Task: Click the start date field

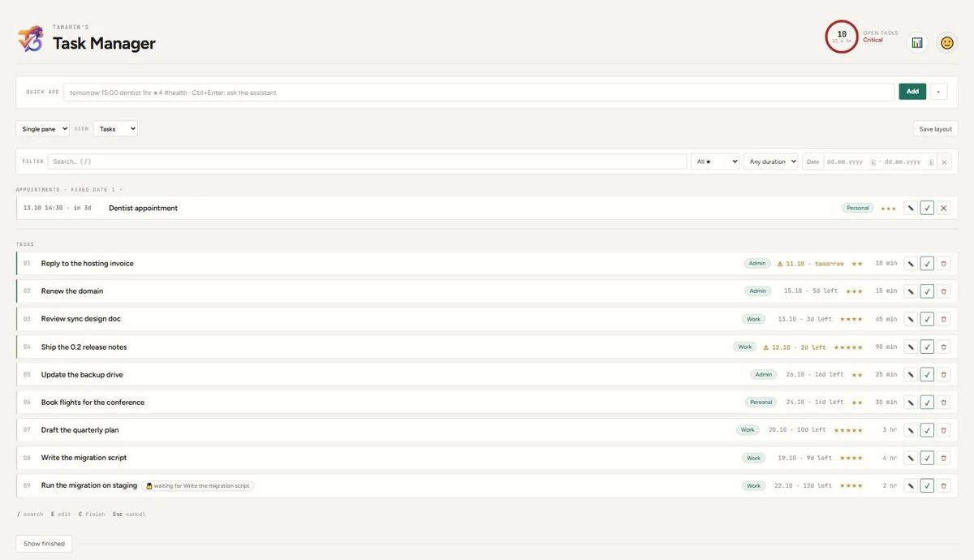Action: (846, 162)
